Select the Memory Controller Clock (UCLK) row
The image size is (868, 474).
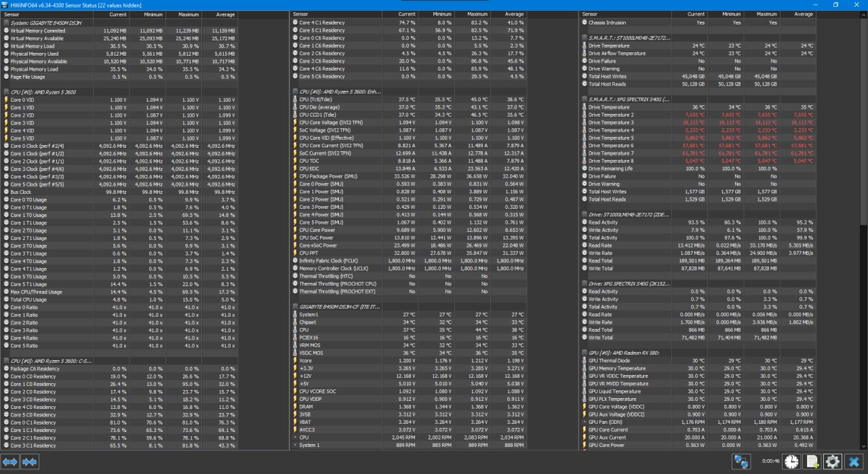pos(408,269)
